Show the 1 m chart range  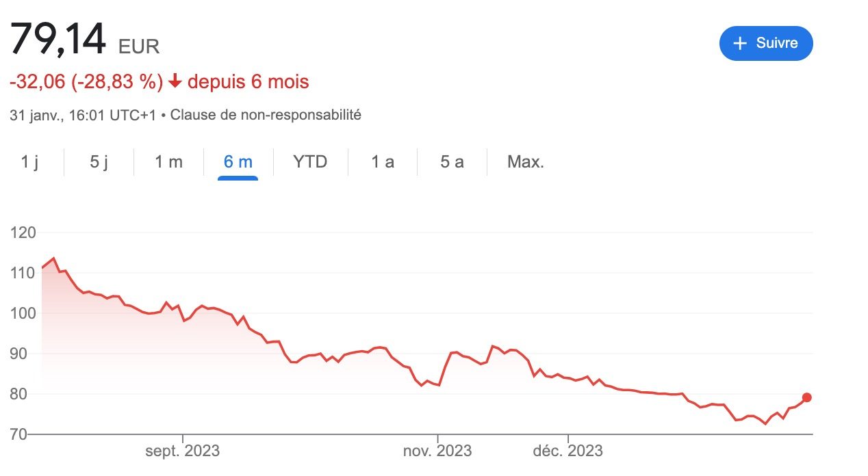tap(168, 162)
